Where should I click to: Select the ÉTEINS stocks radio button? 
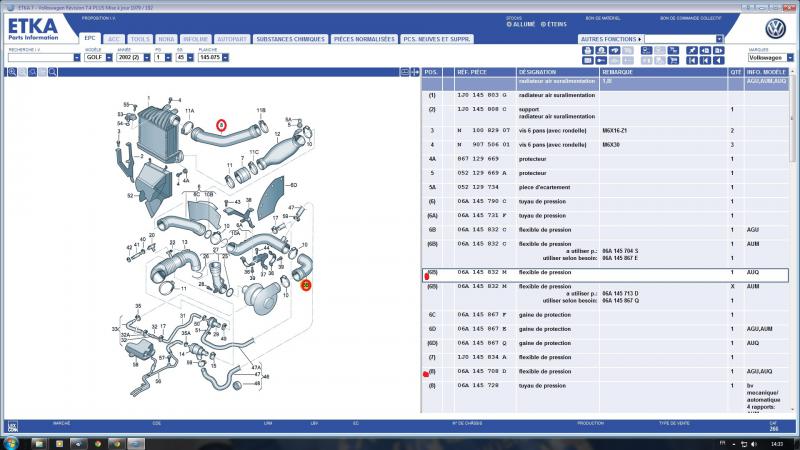pos(543,24)
